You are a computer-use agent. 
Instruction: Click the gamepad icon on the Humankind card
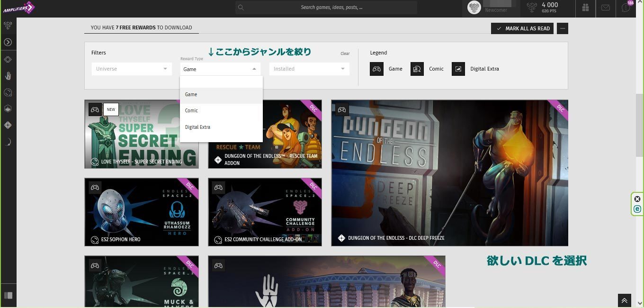click(x=218, y=265)
